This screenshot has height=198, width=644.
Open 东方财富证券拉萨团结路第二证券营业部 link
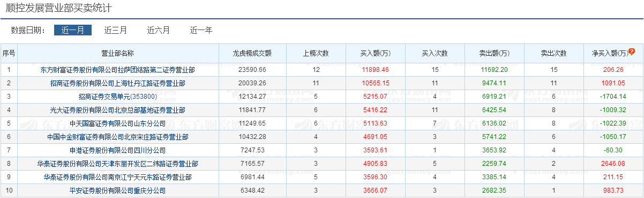(118, 70)
